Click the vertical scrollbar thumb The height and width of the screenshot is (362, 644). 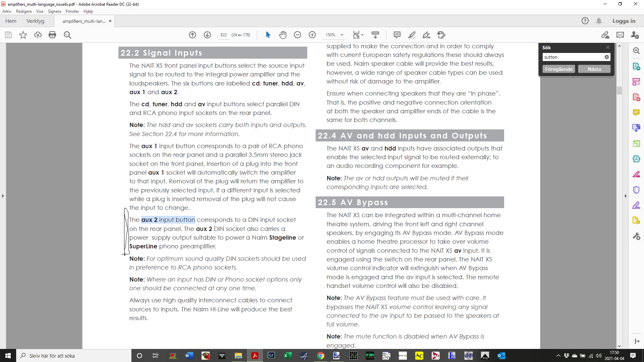pos(619,90)
